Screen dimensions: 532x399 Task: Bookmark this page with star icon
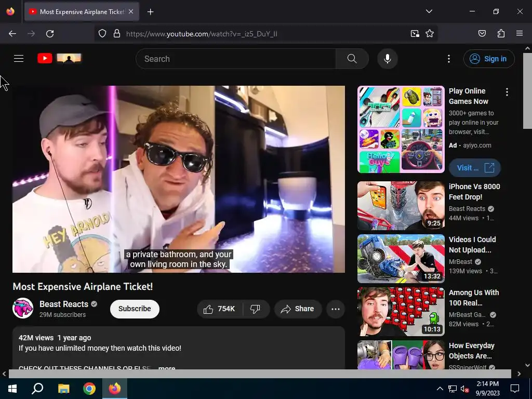coord(430,34)
